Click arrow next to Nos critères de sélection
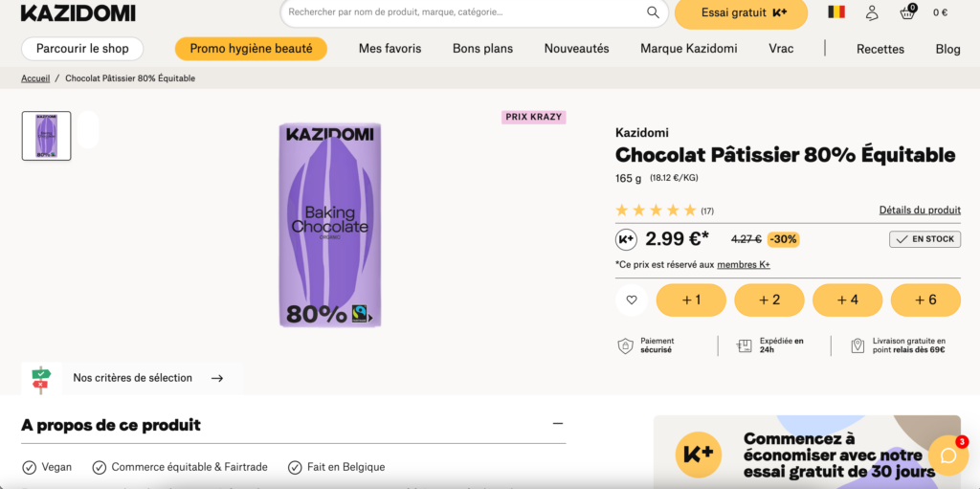The width and height of the screenshot is (980, 489). [217, 378]
